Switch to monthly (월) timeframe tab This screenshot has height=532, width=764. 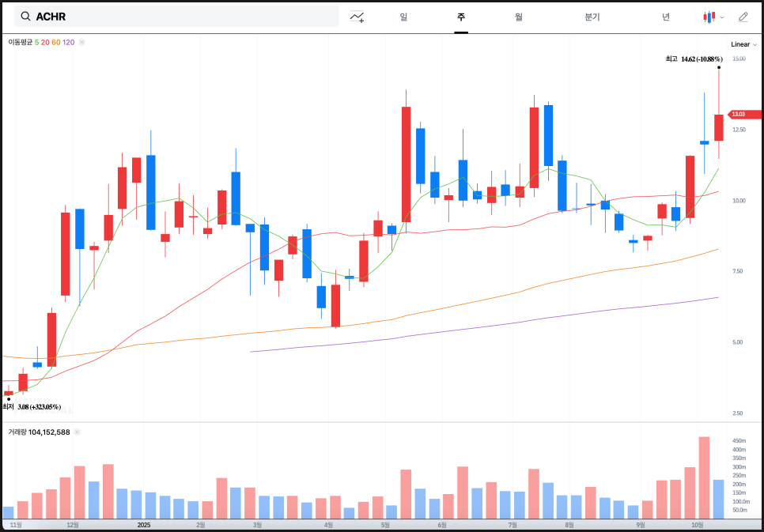[518, 17]
